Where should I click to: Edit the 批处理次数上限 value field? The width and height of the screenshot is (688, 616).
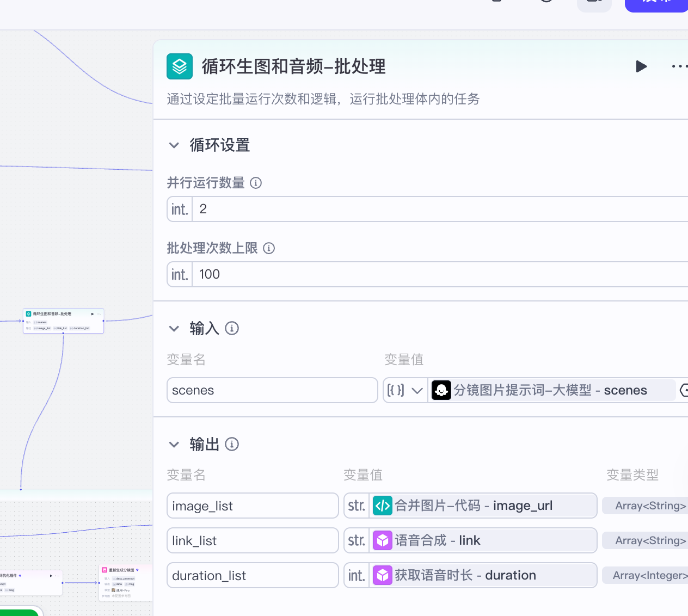[435, 274]
